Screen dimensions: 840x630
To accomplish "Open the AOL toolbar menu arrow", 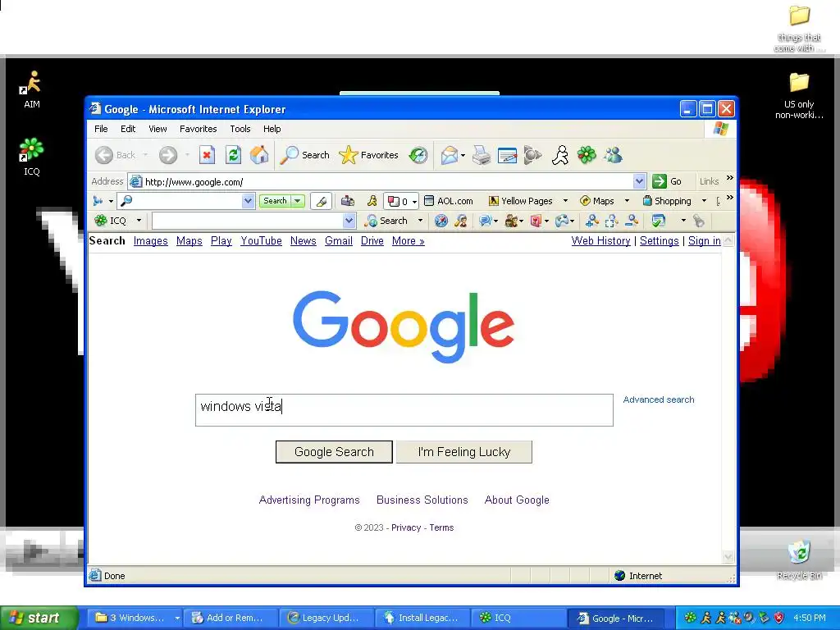I will [x=111, y=202].
